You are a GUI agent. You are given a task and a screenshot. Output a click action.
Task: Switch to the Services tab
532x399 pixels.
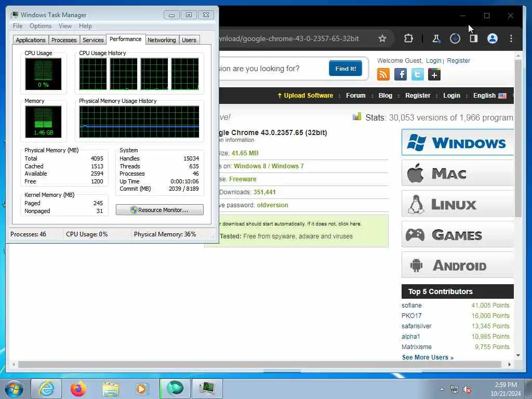point(93,40)
